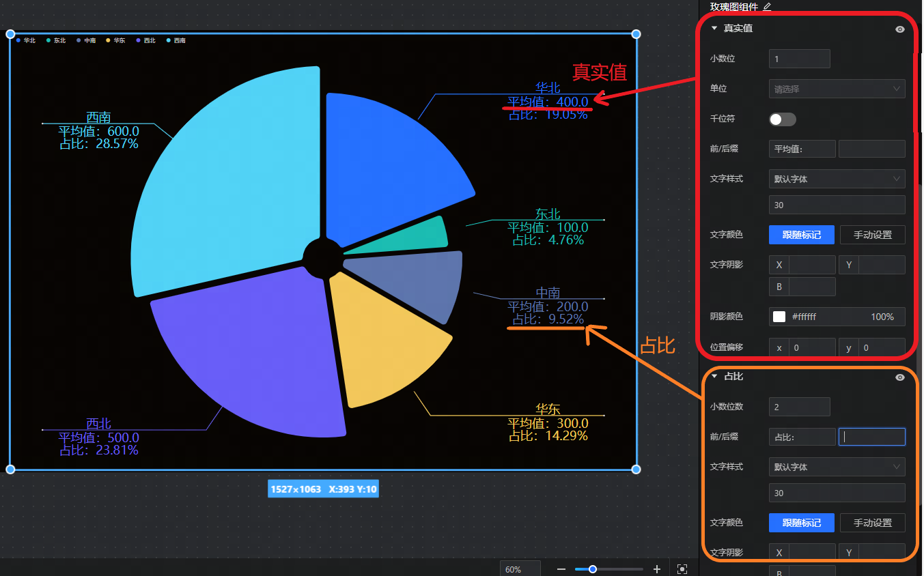This screenshot has width=924, height=576.
Task: Click the top-right resize handle of chart
Action: pyautogui.click(x=636, y=34)
